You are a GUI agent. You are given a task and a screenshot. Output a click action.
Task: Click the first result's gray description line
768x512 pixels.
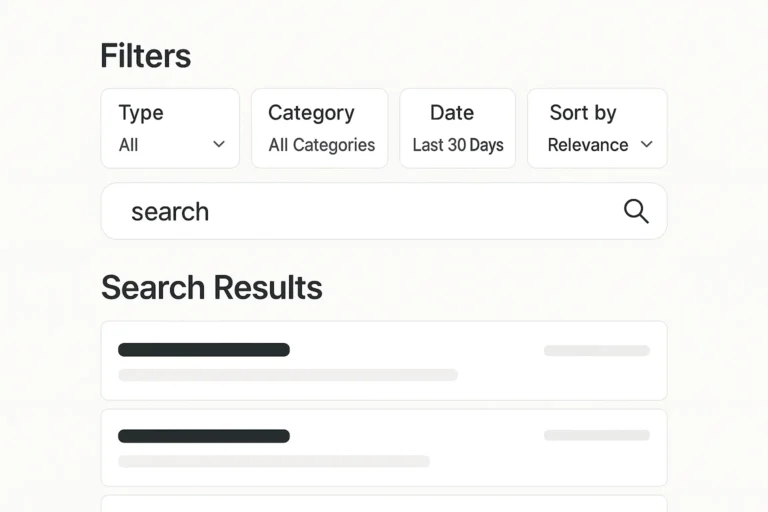[288, 375]
